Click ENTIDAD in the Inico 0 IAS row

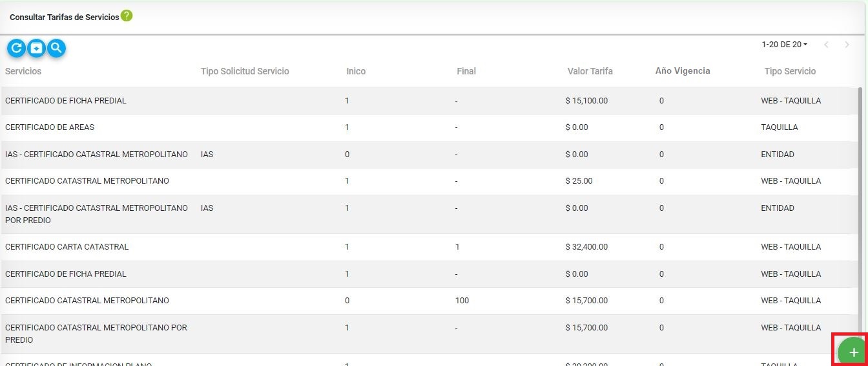[x=778, y=155]
